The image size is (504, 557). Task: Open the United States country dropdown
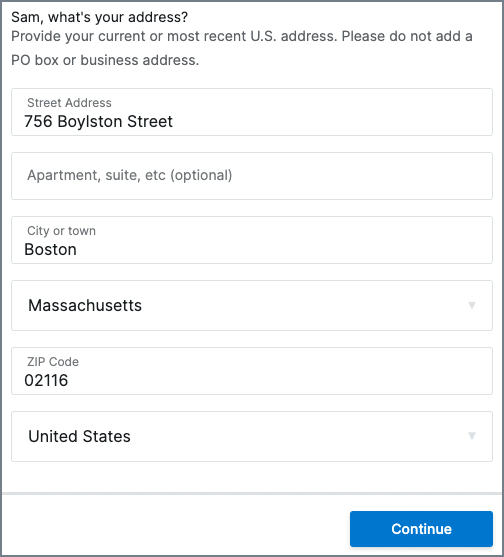pyautogui.click(x=252, y=436)
